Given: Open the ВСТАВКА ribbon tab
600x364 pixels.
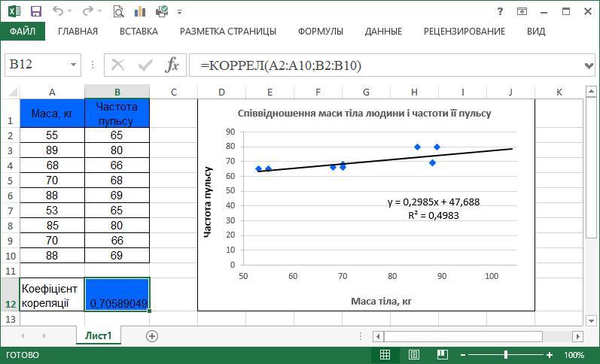Looking at the screenshot, I should tap(139, 32).
